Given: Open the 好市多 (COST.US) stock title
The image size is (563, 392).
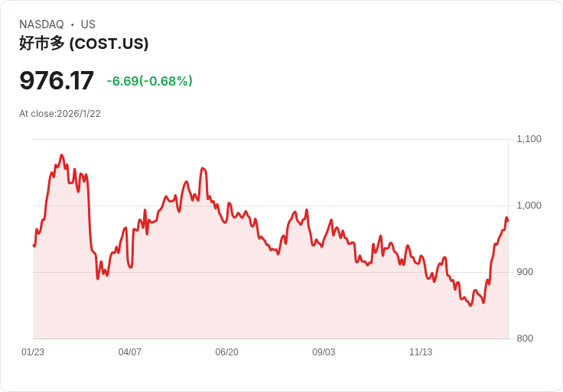Looking at the screenshot, I should 84,44.
